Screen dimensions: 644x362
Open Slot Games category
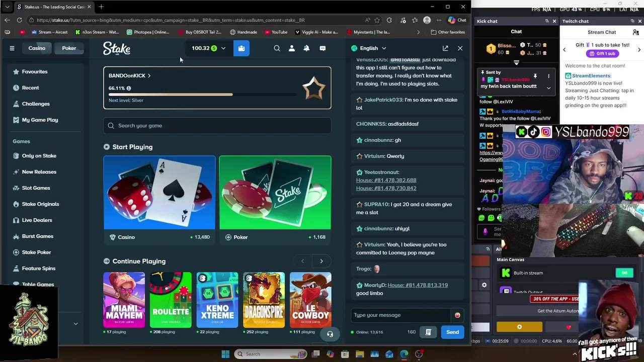[36, 188]
